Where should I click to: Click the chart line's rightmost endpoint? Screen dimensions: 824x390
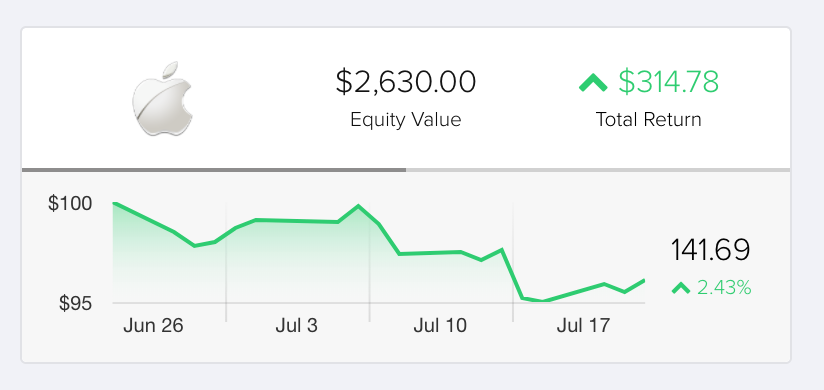(x=644, y=281)
